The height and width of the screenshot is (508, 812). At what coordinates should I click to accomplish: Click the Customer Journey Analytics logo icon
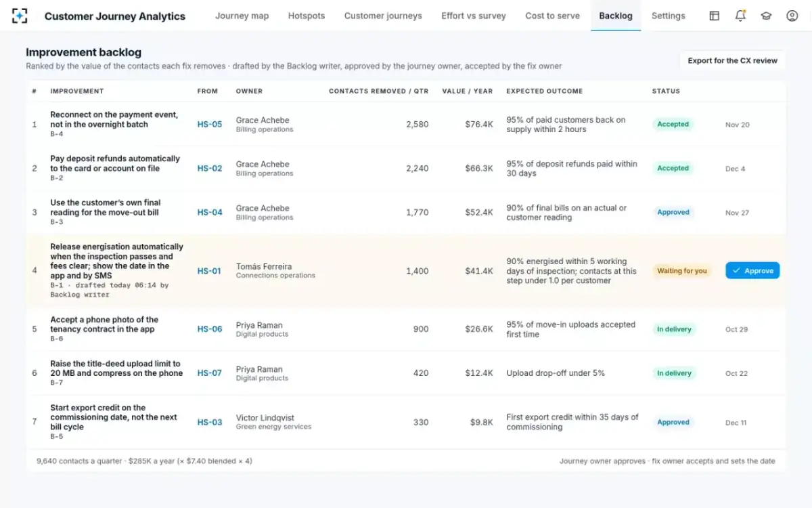(20, 16)
